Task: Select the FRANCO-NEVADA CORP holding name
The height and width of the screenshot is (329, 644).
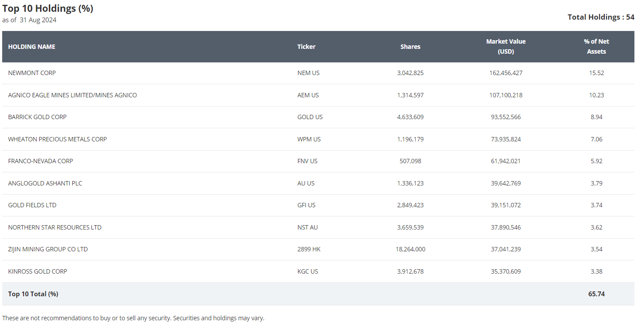Action: (x=41, y=161)
